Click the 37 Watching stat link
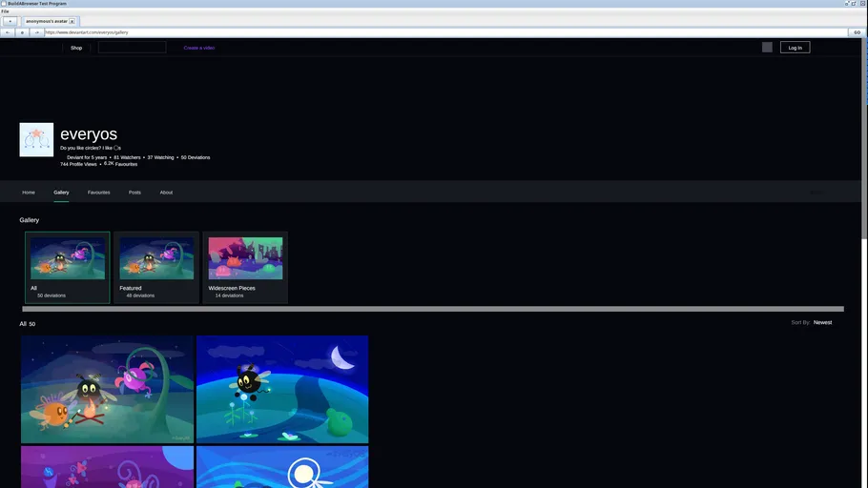 tap(160, 157)
